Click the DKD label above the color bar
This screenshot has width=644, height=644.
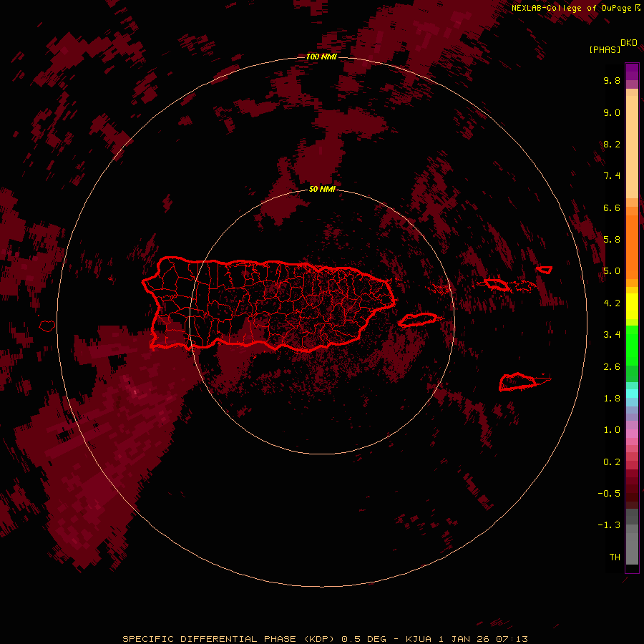pos(629,43)
